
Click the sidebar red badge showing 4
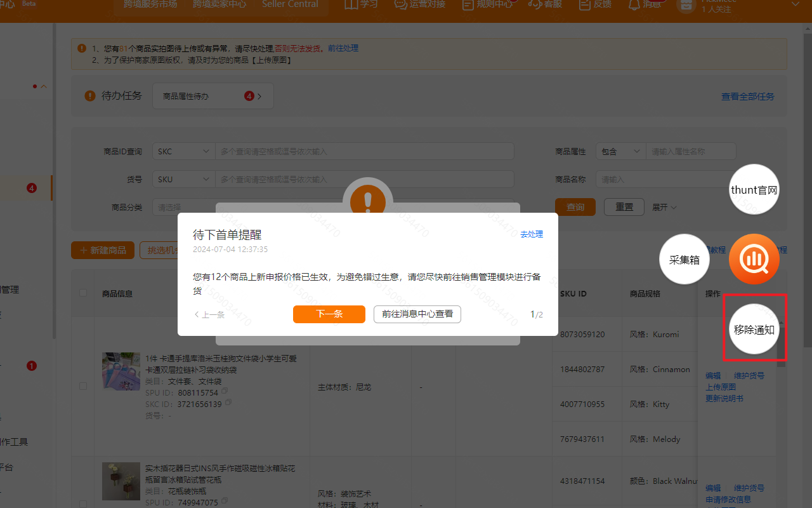[x=32, y=188]
